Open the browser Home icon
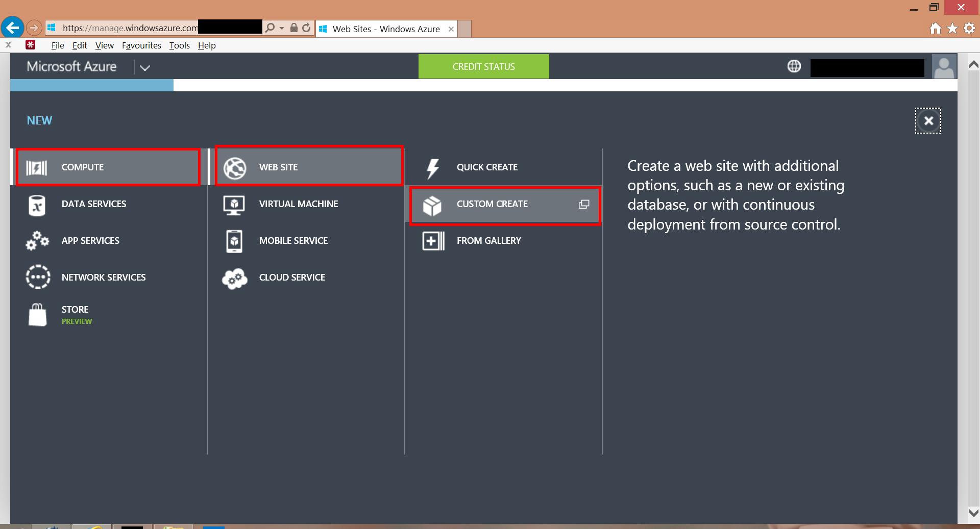This screenshot has width=980, height=529. 935,29
